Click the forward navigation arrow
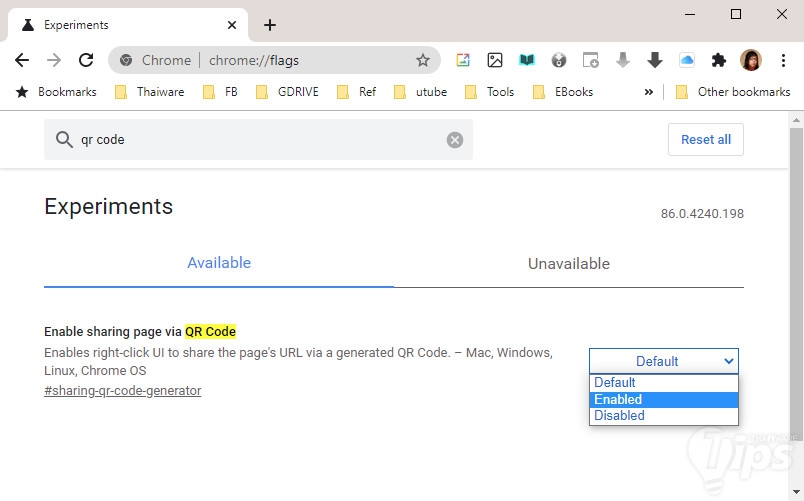The width and height of the screenshot is (804, 501). [54, 61]
